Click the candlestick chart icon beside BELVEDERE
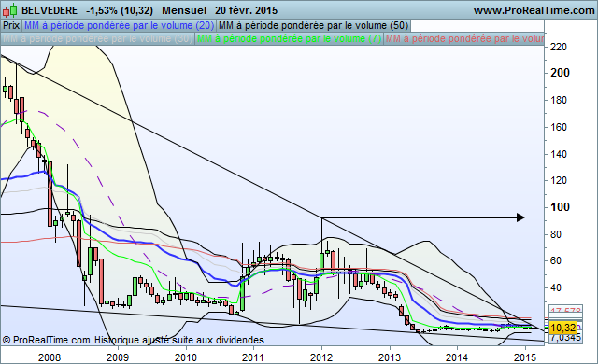 10,10
